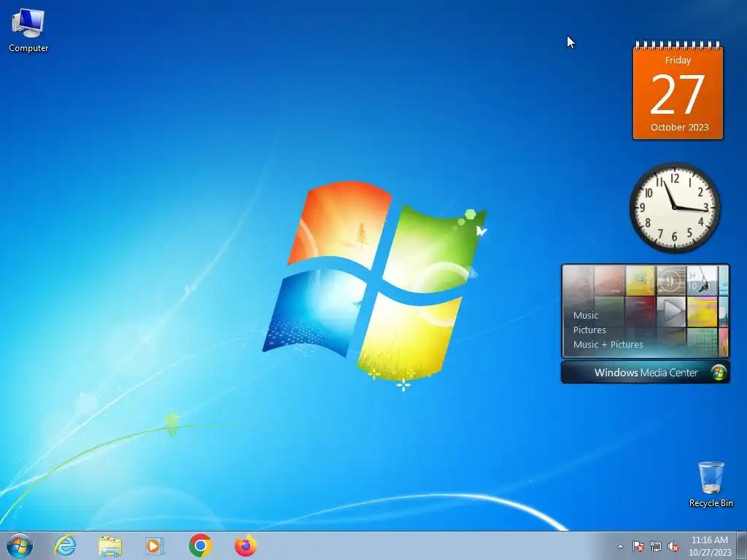Click the muted volume tray icon
Screen dimensions: 747x560
click(x=673, y=547)
